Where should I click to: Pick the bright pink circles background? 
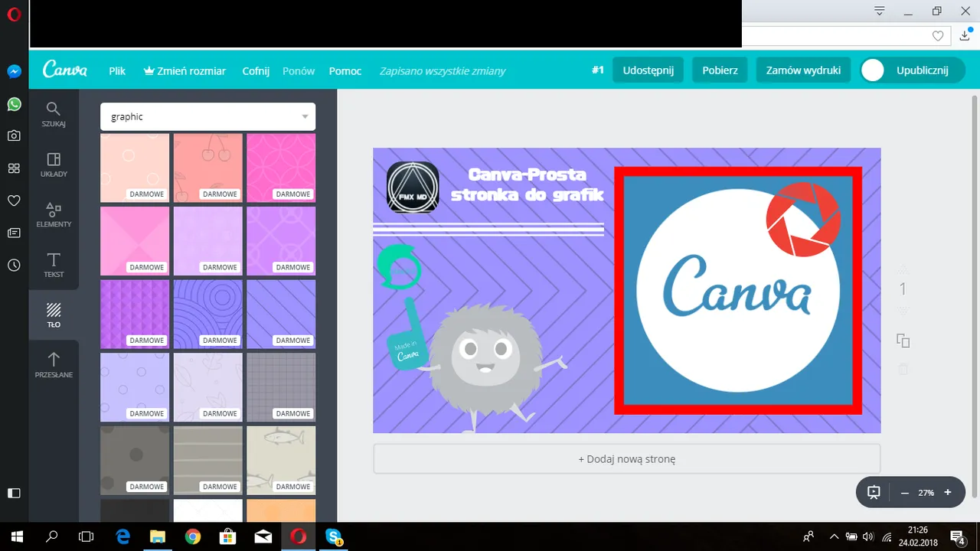(281, 168)
